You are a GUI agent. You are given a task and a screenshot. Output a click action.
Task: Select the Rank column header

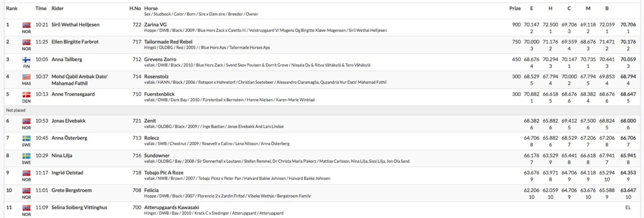(12, 9)
